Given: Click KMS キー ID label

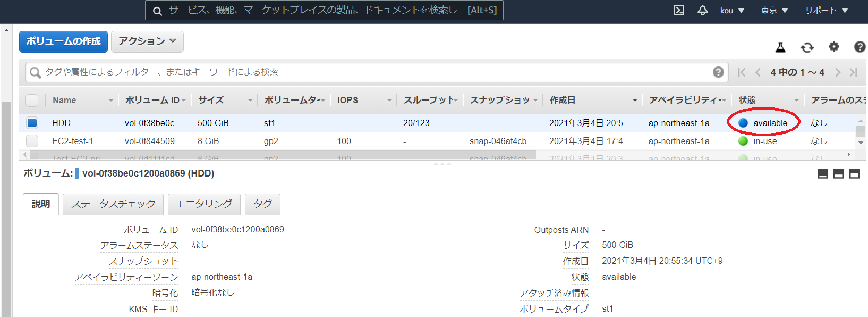Looking at the screenshot, I should [x=154, y=309].
